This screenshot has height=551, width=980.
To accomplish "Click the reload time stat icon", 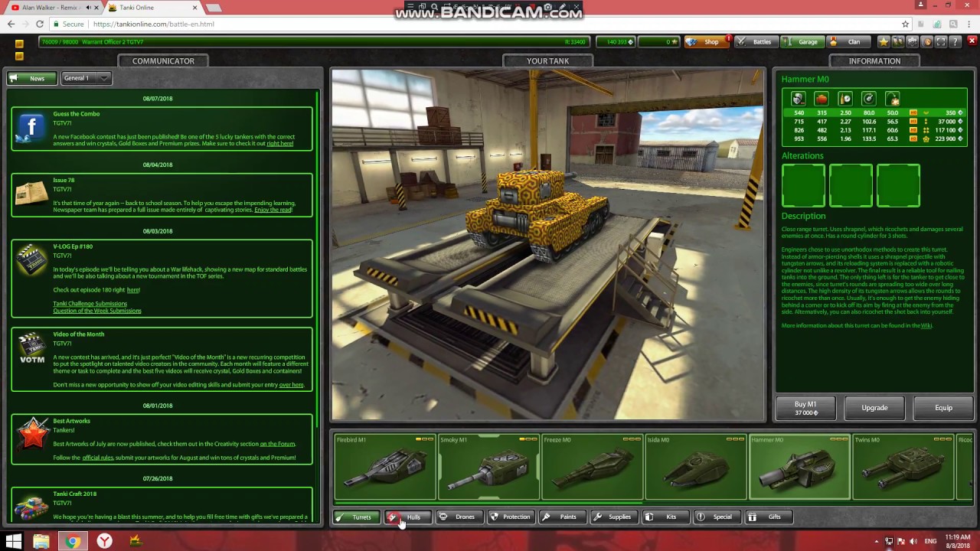I will click(845, 99).
